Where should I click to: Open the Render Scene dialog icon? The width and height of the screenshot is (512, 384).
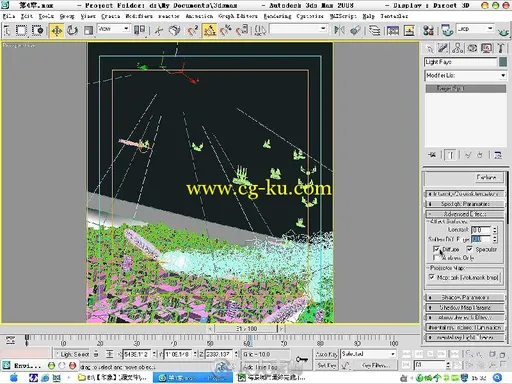(447, 31)
